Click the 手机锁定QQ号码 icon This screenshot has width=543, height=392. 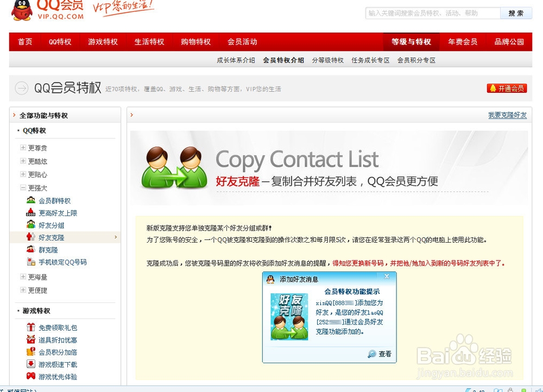coord(31,262)
